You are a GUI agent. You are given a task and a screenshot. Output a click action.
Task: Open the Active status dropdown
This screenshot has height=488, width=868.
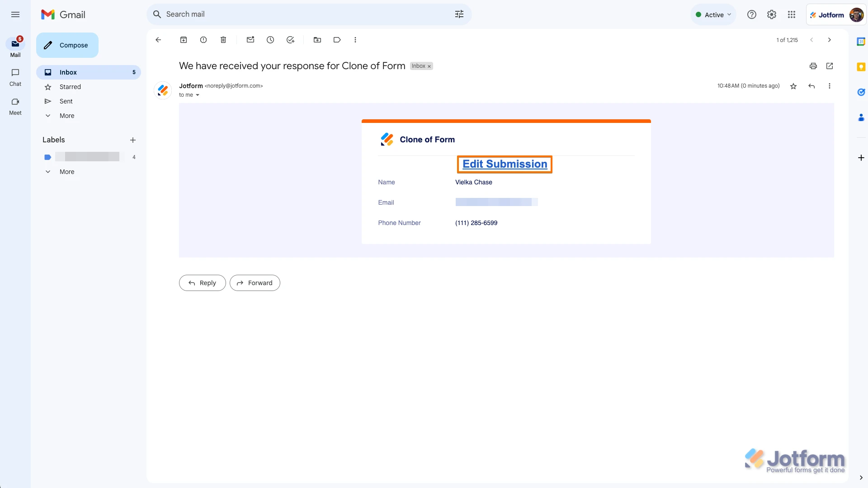[713, 14]
